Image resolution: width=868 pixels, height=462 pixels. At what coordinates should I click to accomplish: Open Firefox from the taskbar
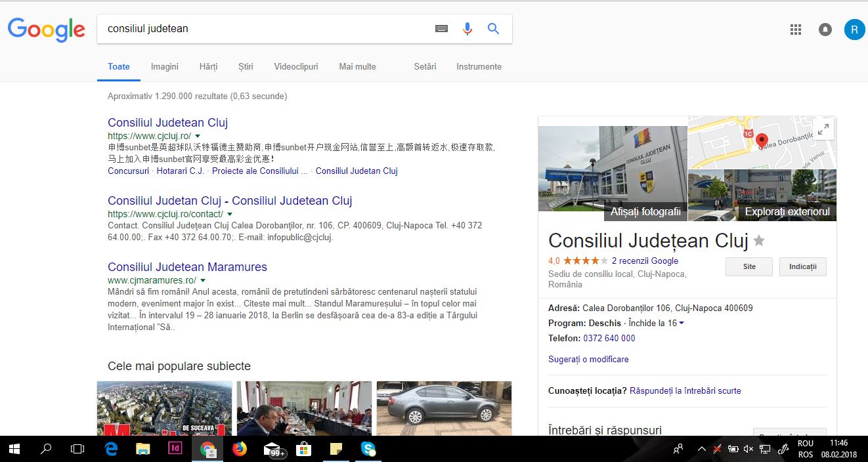[240, 449]
